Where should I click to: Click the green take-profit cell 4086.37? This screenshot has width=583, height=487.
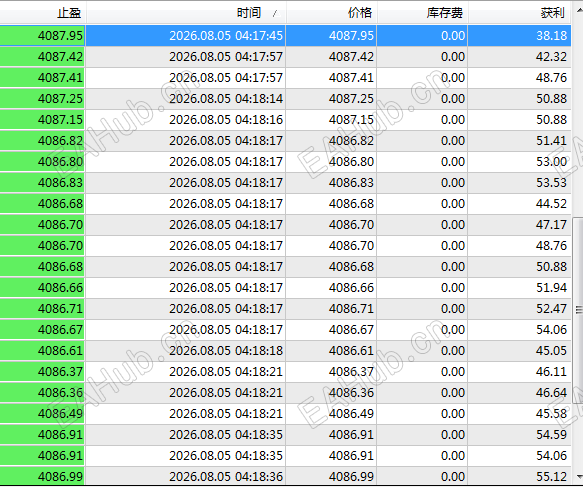click(x=42, y=371)
